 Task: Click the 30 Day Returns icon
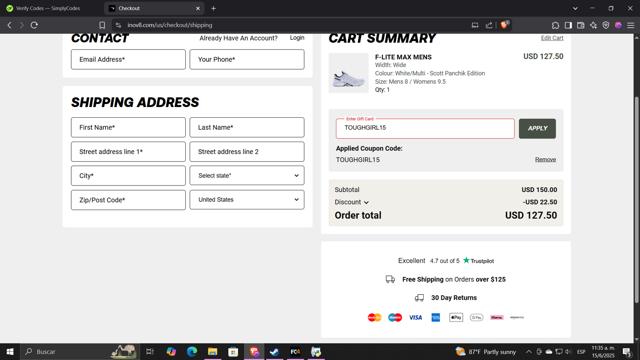[419, 298]
